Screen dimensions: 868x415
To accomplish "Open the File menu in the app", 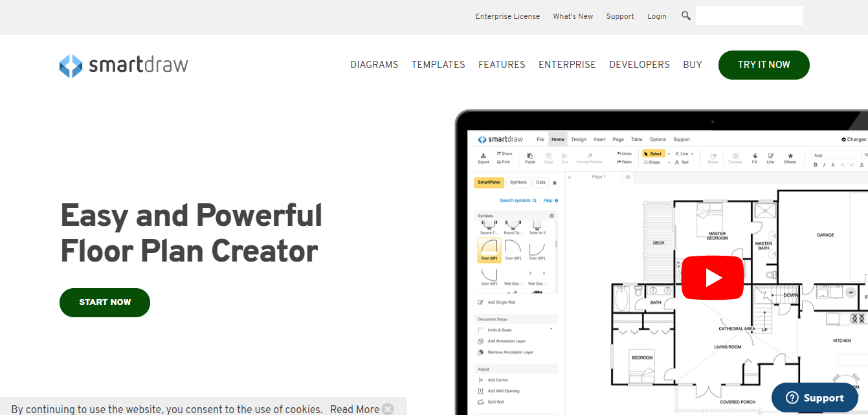I will coord(540,139).
